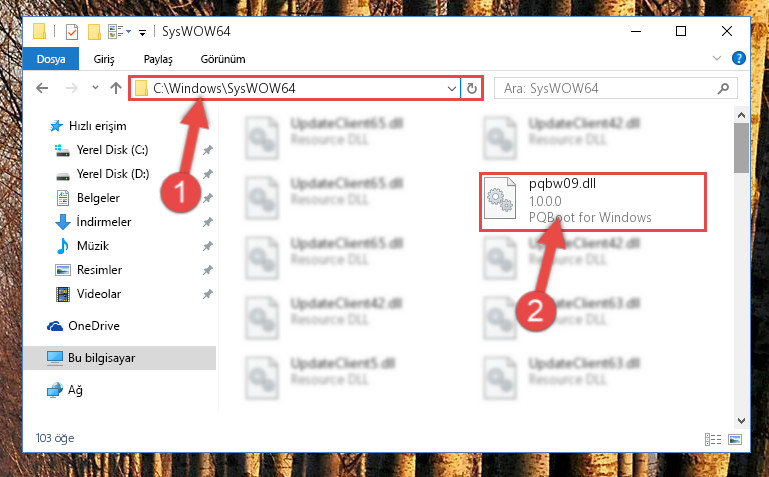Screen dimensions: 769x477
Task: Go up one folder level
Action: point(116,88)
